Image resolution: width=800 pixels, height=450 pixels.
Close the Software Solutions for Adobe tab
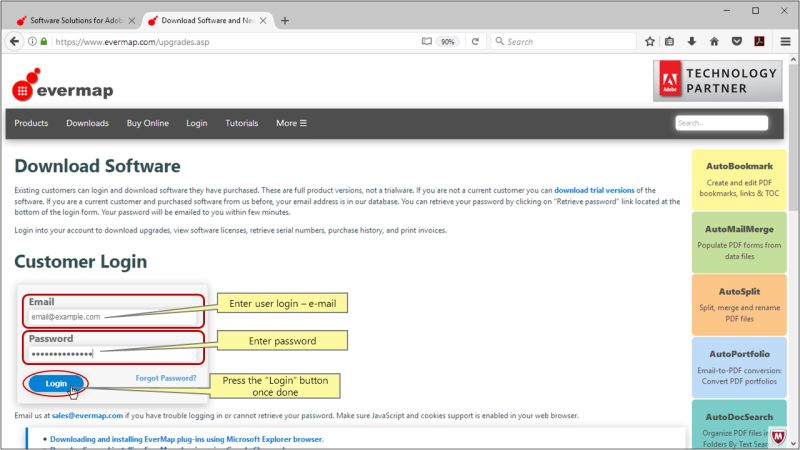point(132,20)
